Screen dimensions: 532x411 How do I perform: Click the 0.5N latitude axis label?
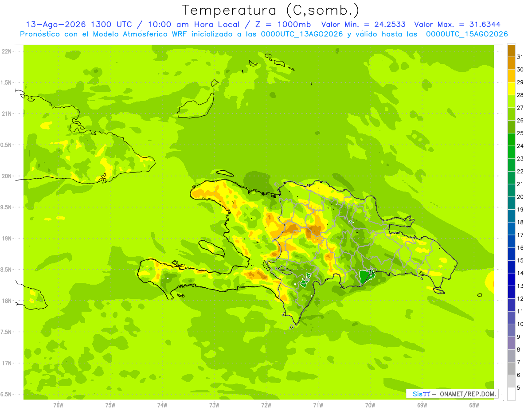tap(7, 145)
